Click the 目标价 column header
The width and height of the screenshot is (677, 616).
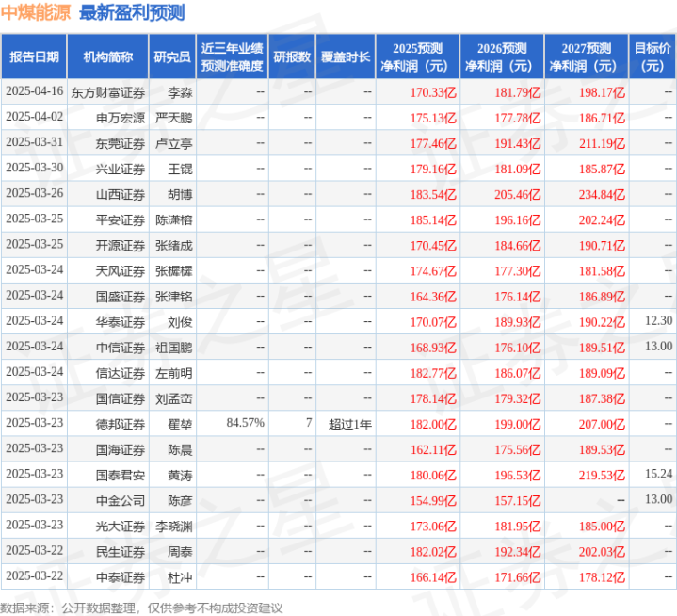point(653,57)
